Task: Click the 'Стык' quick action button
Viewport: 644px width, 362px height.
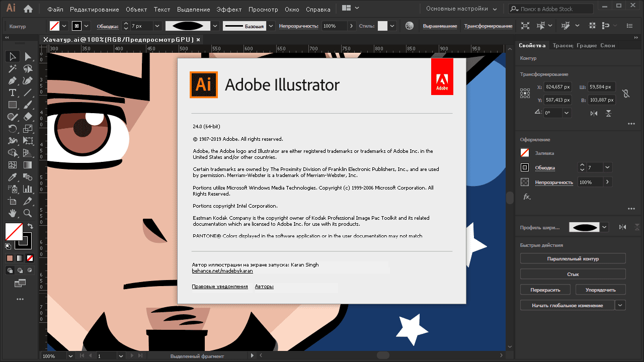Action: pos(573,274)
